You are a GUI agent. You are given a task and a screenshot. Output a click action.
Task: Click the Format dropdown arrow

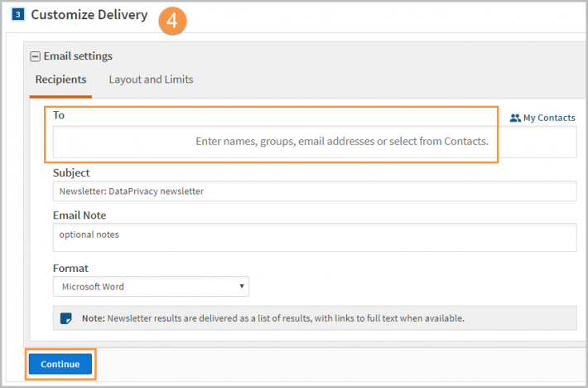coord(242,286)
